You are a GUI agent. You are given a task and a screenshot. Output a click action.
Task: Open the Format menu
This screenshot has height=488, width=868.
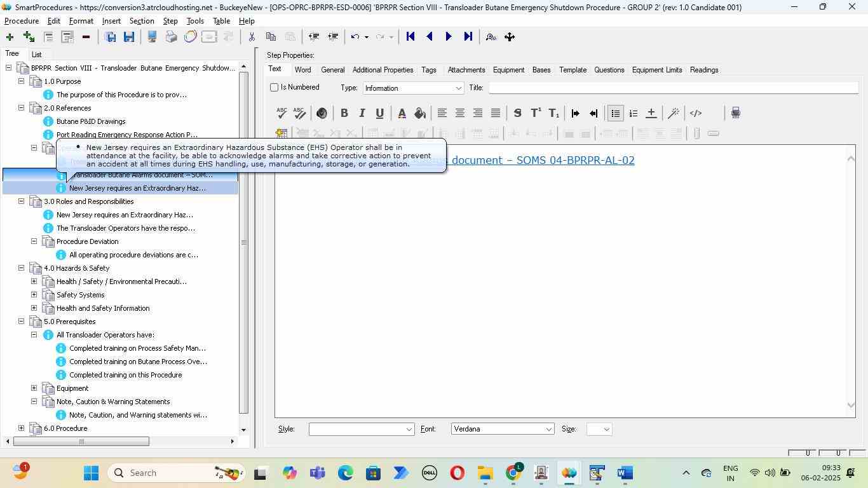(x=81, y=21)
